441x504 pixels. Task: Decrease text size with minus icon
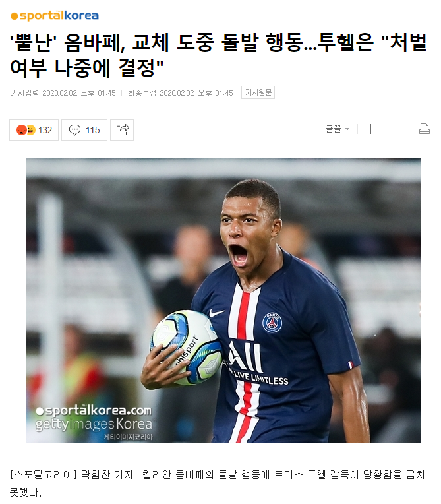[x=397, y=129]
